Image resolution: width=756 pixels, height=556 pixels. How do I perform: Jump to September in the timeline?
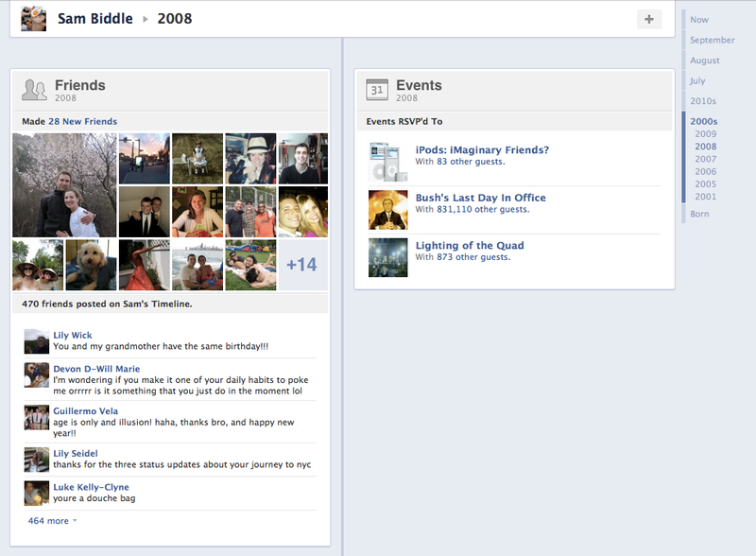pos(713,40)
